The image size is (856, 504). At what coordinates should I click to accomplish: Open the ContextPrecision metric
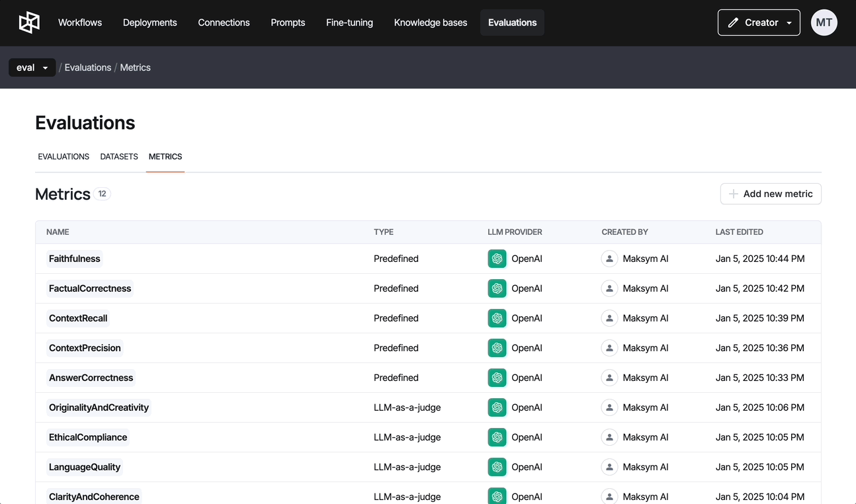[85, 348]
